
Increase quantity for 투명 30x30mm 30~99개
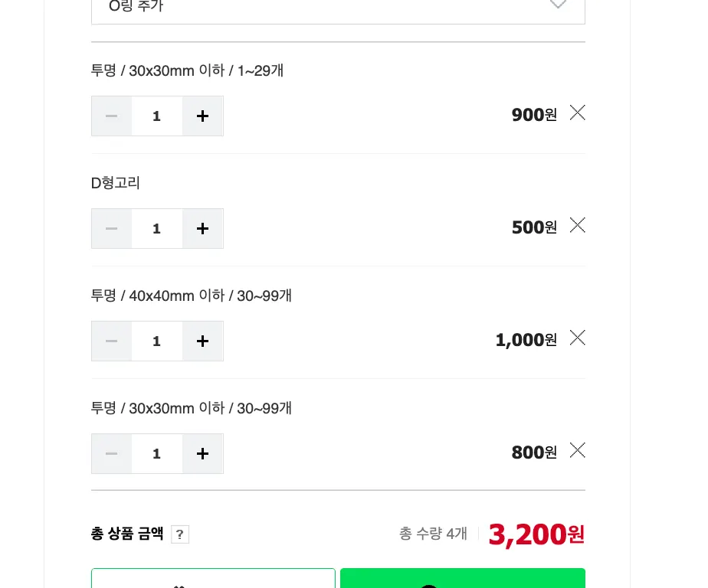click(x=202, y=454)
